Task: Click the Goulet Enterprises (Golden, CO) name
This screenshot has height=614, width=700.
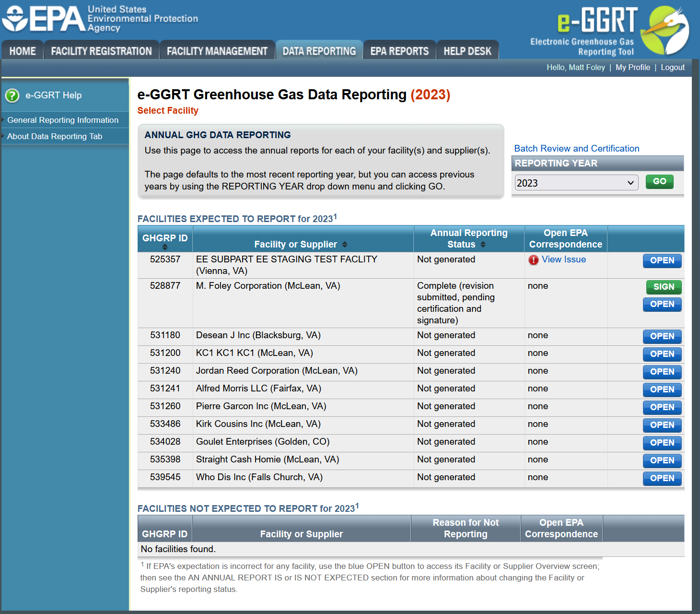Action: (x=263, y=442)
